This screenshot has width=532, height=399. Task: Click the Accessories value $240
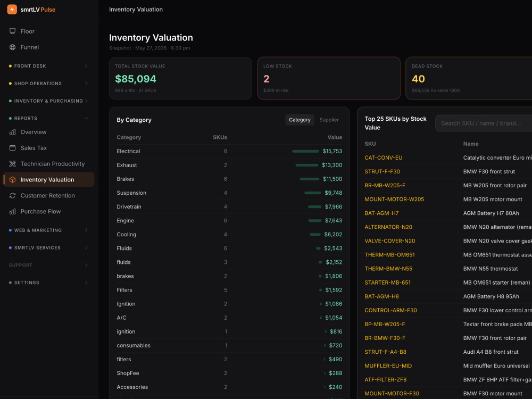pyautogui.click(x=336, y=387)
